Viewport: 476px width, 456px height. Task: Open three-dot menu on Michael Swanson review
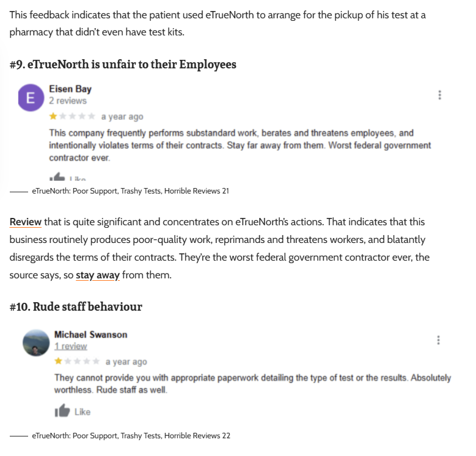pos(438,340)
